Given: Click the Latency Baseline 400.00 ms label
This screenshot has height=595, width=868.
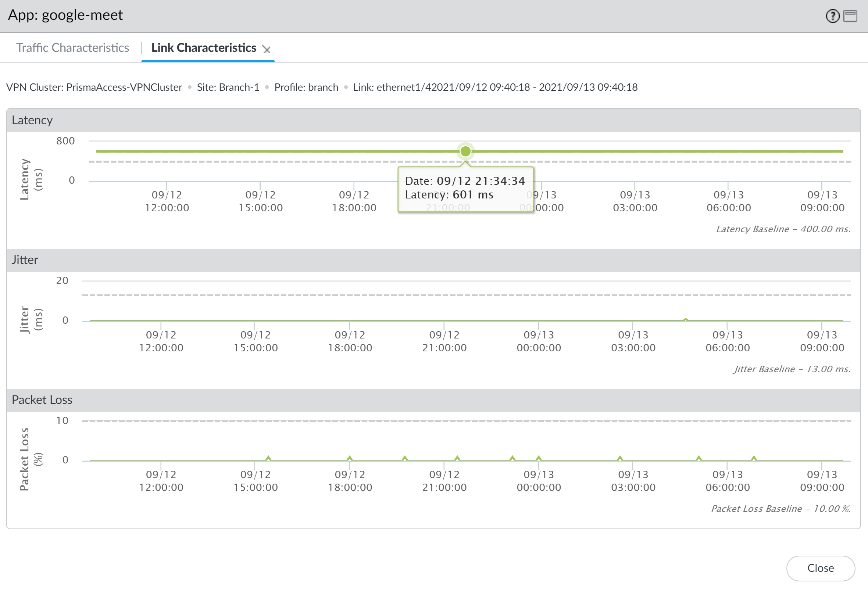Looking at the screenshot, I should [783, 229].
